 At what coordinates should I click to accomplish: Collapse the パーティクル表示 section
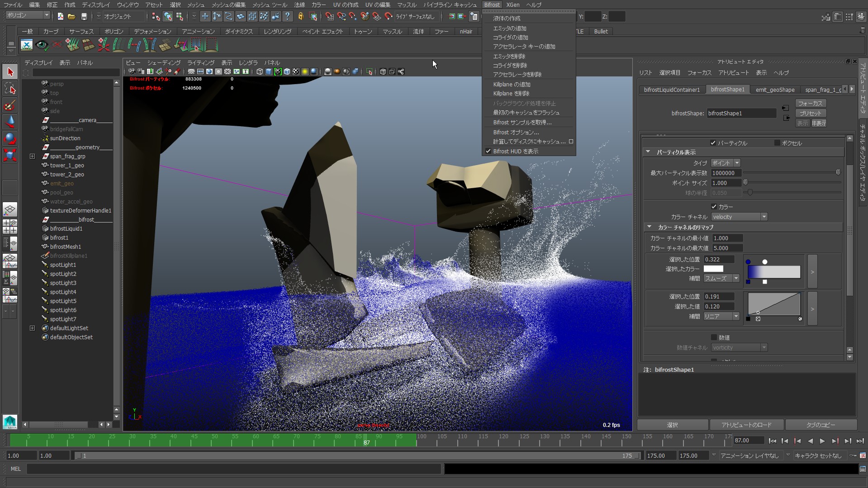point(648,152)
